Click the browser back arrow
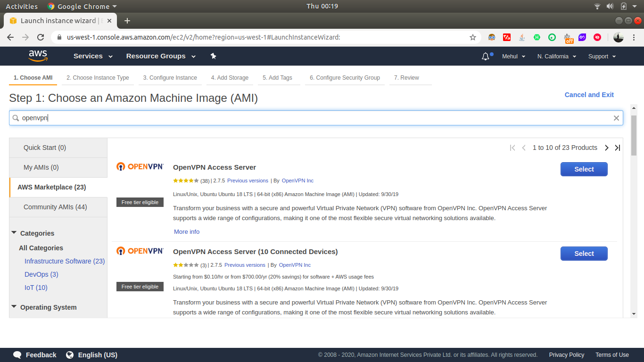This screenshot has height=362, width=644. point(10,37)
